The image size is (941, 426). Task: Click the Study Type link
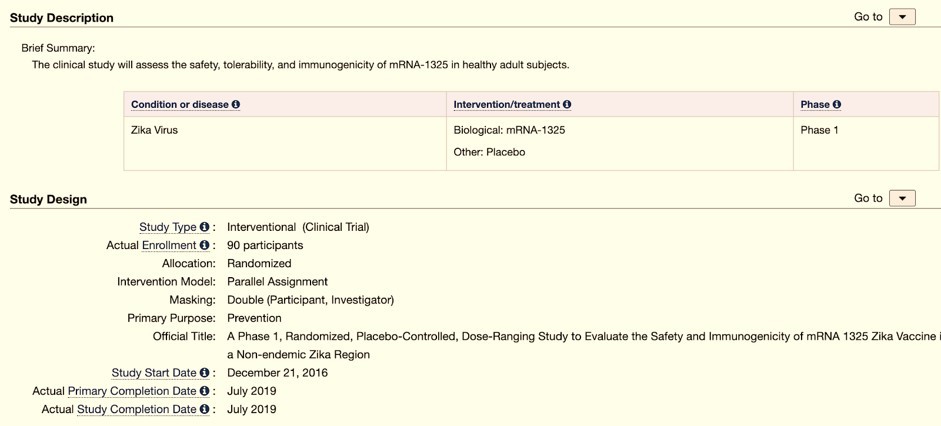click(167, 227)
